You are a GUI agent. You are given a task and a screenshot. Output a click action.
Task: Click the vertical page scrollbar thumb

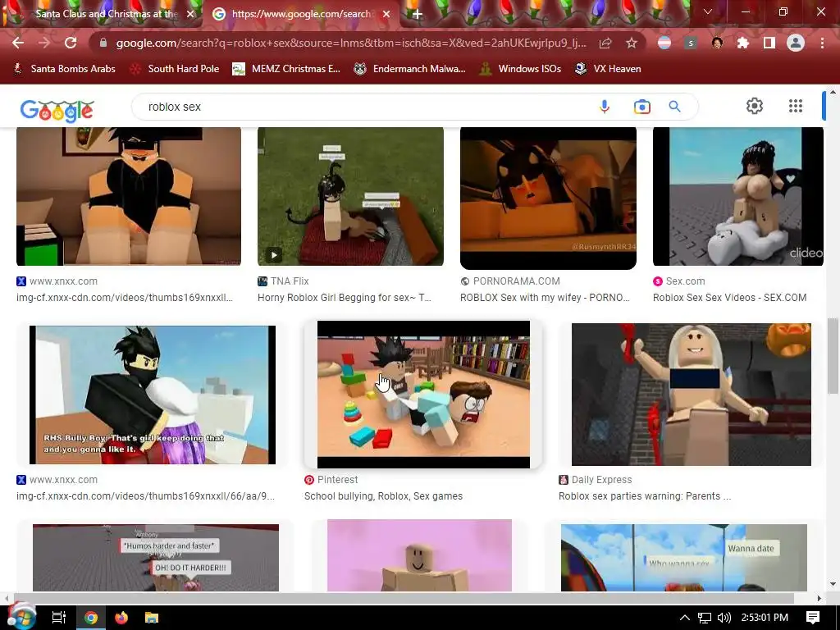pyautogui.click(x=833, y=356)
